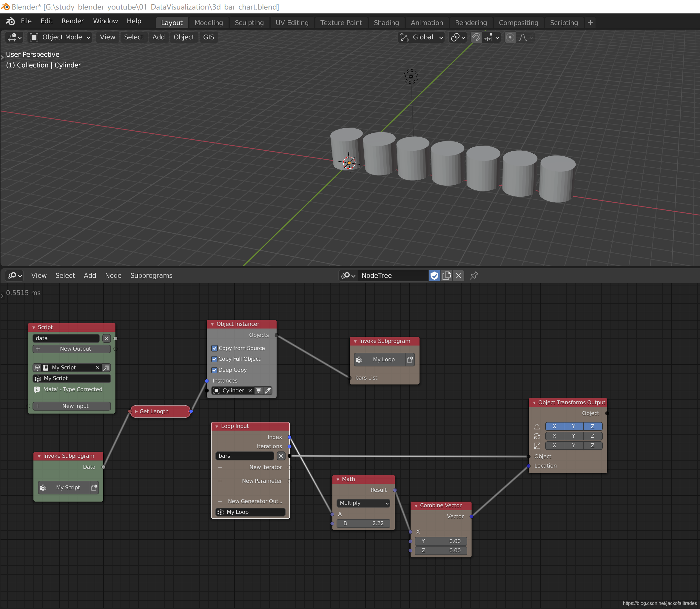Open the Object Mode dropdown
The width and height of the screenshot is (700, 609).
(x=61, y=37)
